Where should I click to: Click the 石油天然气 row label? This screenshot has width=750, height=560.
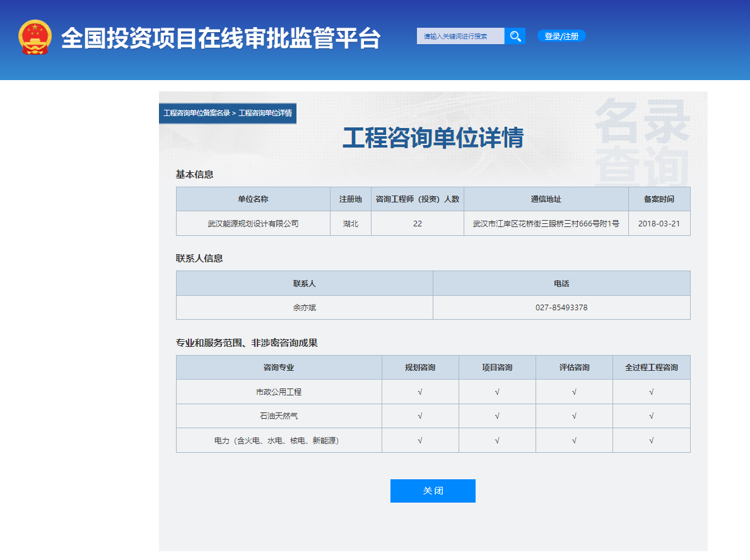click(x=279, y=416)
